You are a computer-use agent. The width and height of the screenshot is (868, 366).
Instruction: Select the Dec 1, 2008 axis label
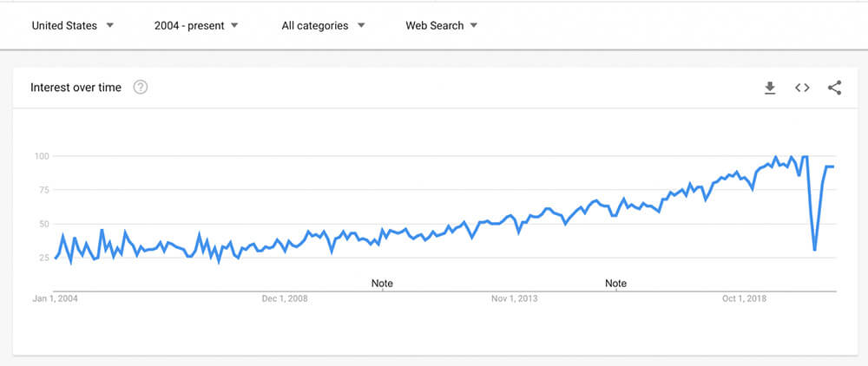click(x=285, y=299)
